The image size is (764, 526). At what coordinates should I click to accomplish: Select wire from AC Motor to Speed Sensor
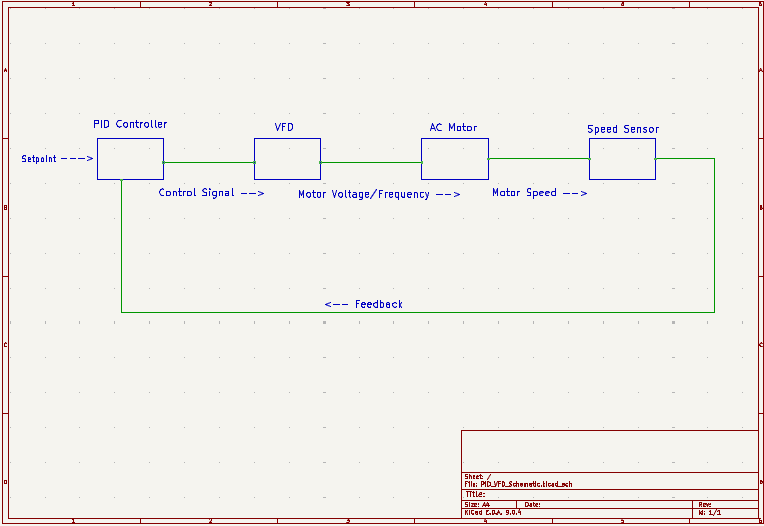pyautogui.click(x=539, y=159)
